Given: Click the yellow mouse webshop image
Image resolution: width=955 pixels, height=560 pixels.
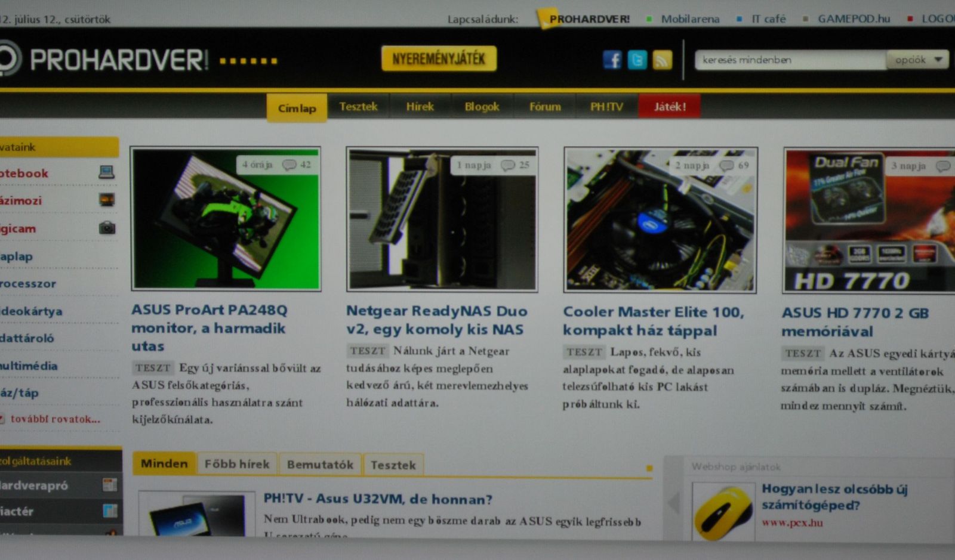Looking at the screenshot, I should [x=723, y=512].
